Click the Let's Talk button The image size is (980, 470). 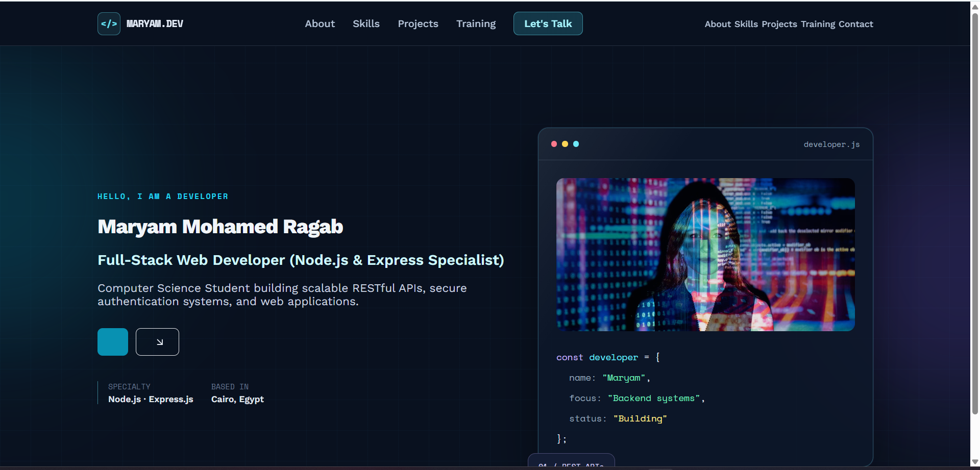[548, 23]
